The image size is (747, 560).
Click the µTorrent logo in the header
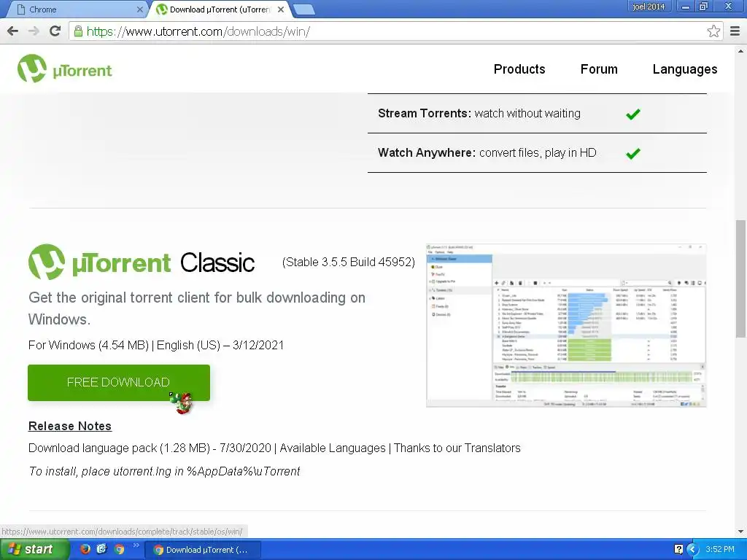[65, 69]
